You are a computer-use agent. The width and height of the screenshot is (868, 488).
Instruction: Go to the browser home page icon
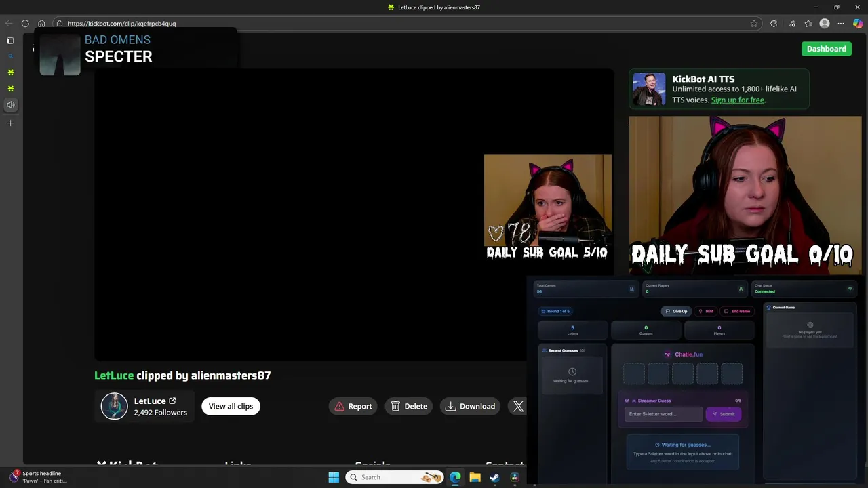pyautogui.click(x=41, y=24)
